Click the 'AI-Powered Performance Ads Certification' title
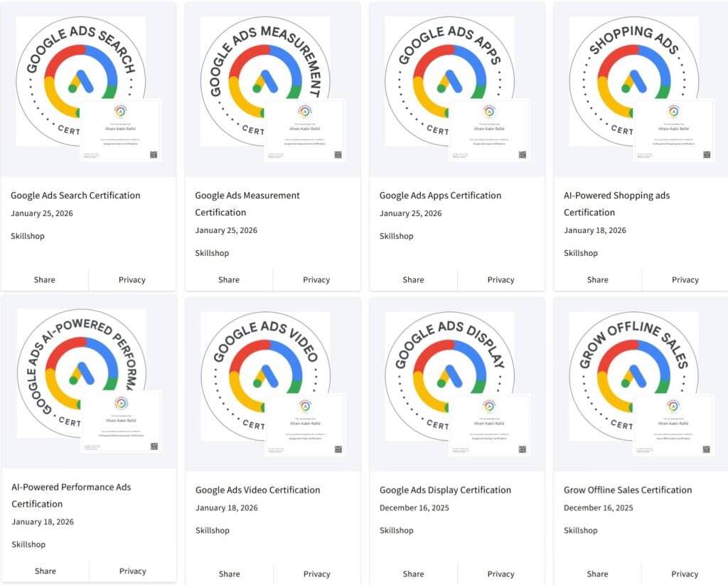Screen dimensions: 728x585 pos(71,495)
